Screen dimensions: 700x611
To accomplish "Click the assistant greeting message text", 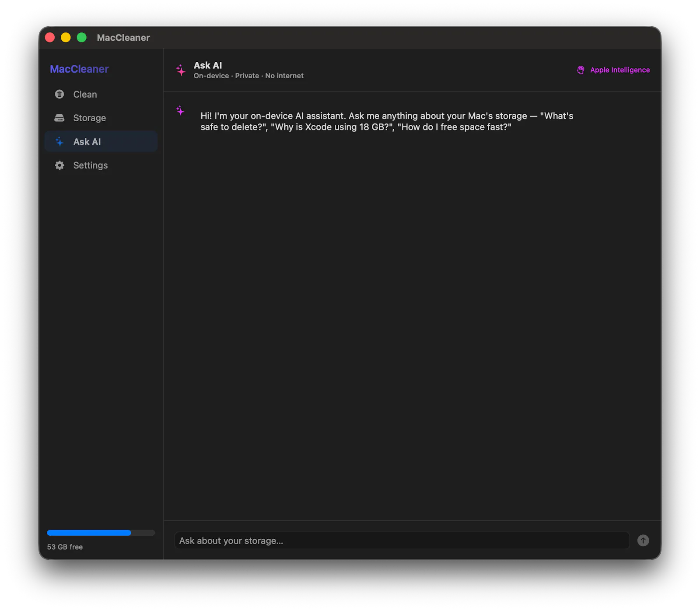I will pos(387,121).
